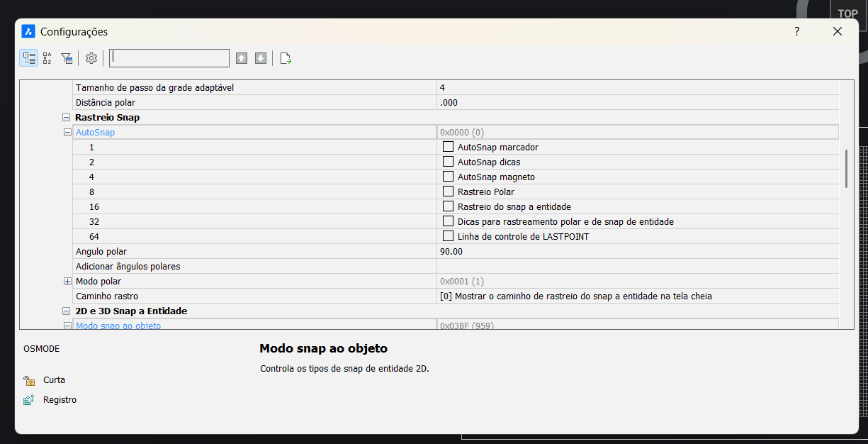Click the TOP view cube face

pyautogui.click(x=847, y=13)
